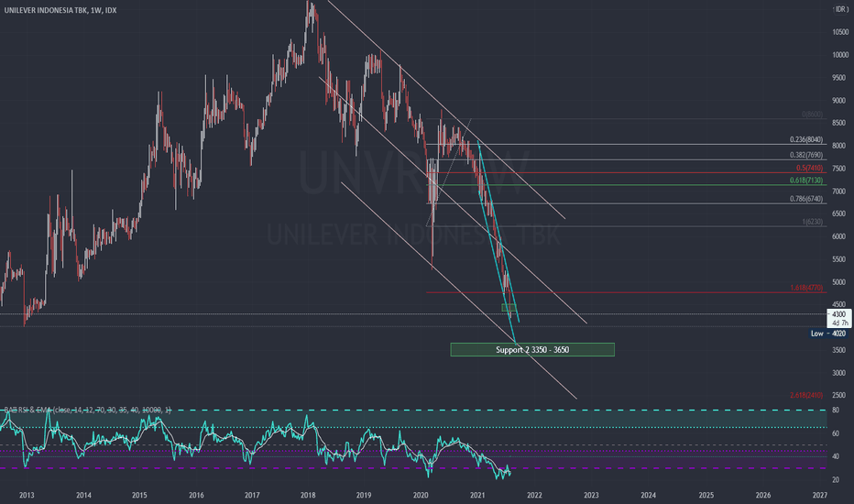Click year 2022 on the time axis
Screen dimensions: 854x504
534,495
